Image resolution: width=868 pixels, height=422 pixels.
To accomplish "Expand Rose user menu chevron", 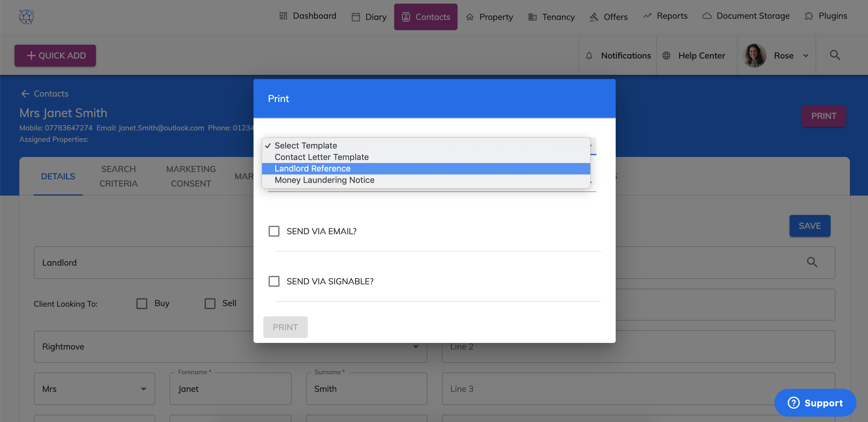I will click(x=806, y=56).
